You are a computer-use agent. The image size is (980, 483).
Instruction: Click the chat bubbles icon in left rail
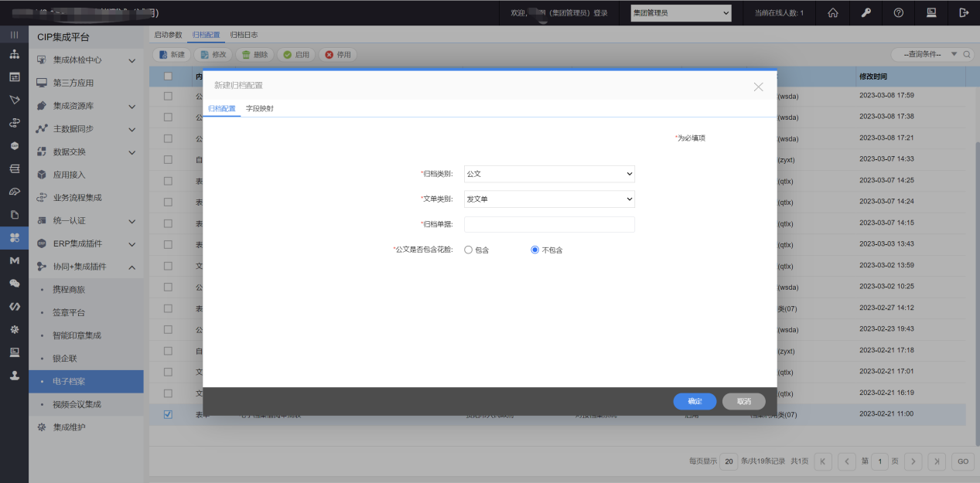(14, 284)
